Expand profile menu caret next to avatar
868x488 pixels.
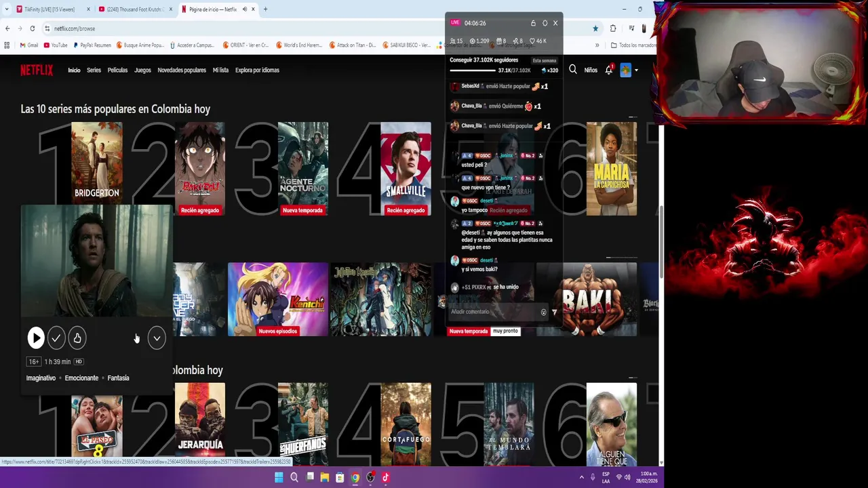click(x=636, y=70)
